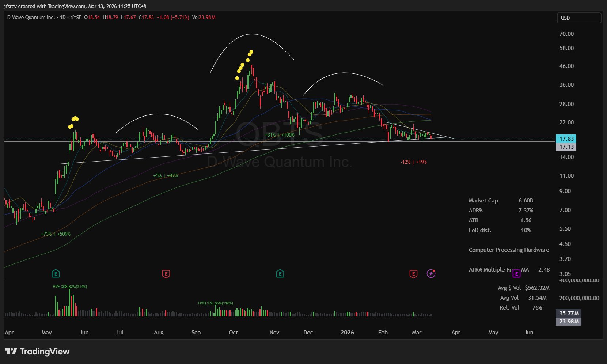Click the low value L17.67
The image size is (607, 364).
tap(128, 17)
